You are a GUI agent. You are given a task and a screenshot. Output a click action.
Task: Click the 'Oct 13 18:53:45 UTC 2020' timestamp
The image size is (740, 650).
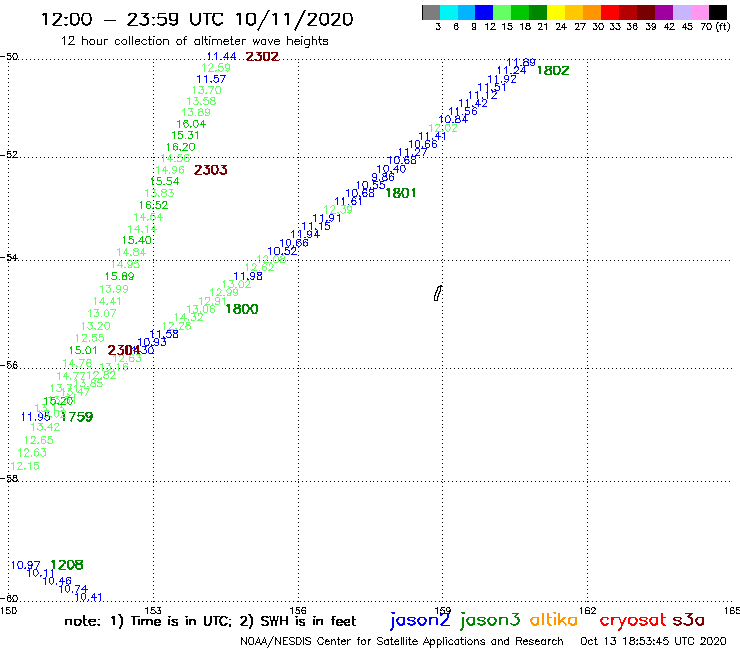[653, 642]
